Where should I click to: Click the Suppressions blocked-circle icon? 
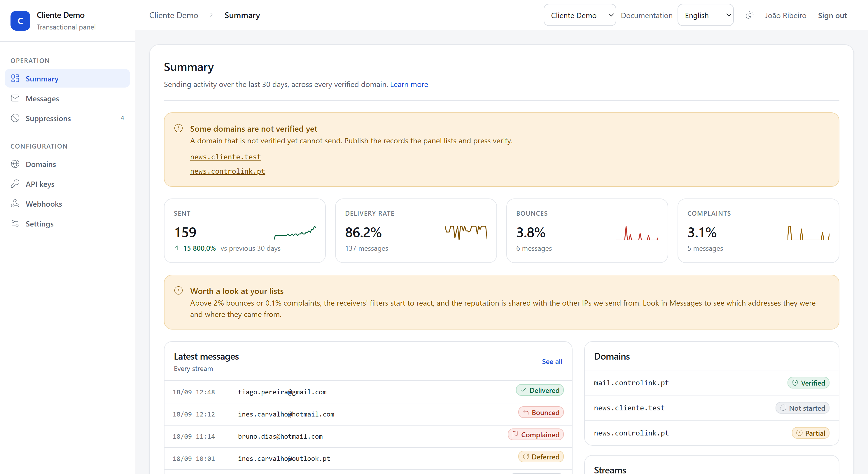click(x=15, y=118)
